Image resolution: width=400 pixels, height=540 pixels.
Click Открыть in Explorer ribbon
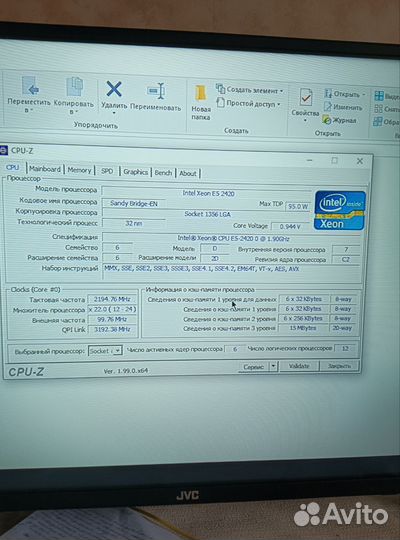(x=345, y=94)
